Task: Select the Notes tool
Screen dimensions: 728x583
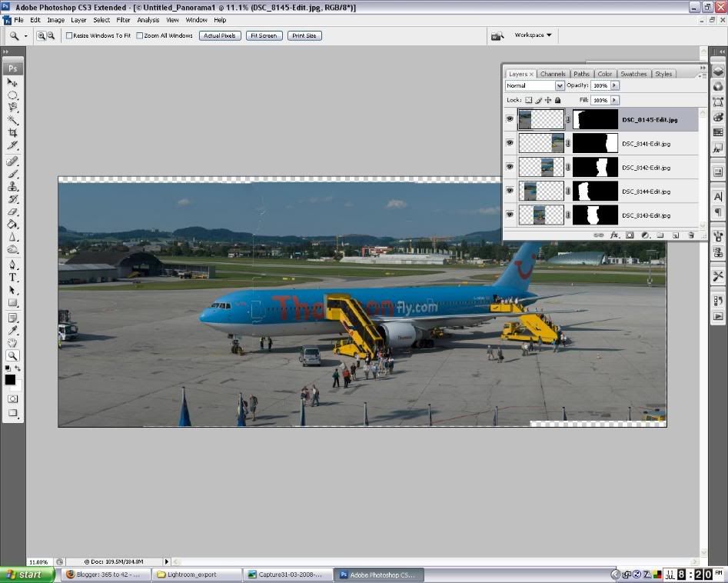Action: coord(12,318)
